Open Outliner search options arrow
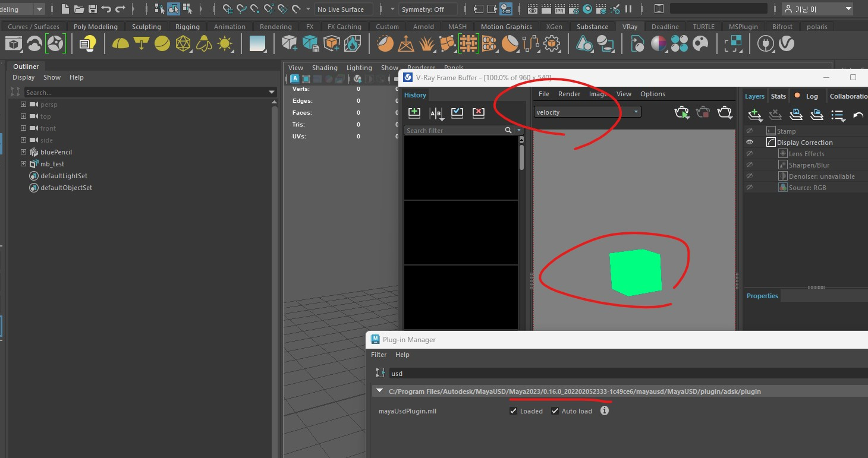The image size is (868, 458). point(272,92)
